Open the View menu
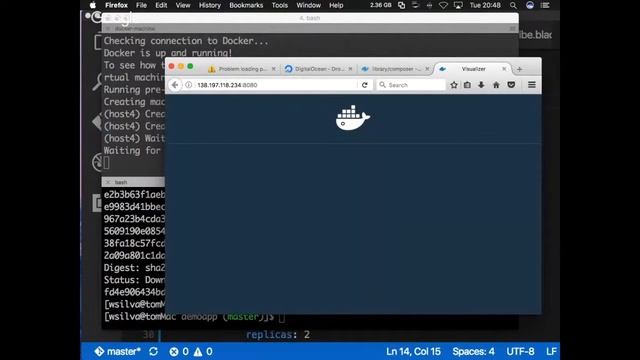The height and width of the screenshot is (360, 640). (x=183, y=5)
